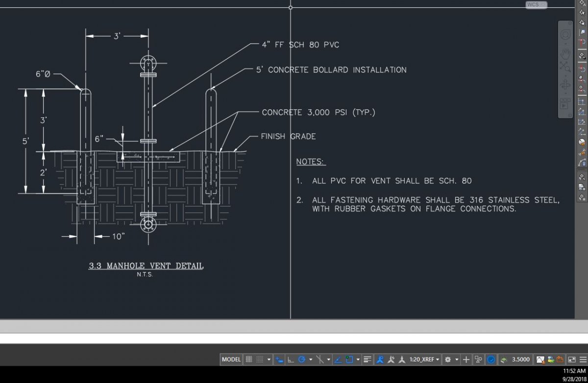Open 1:20_XREF annotation scale dropdown

click(x=424, y=359)
